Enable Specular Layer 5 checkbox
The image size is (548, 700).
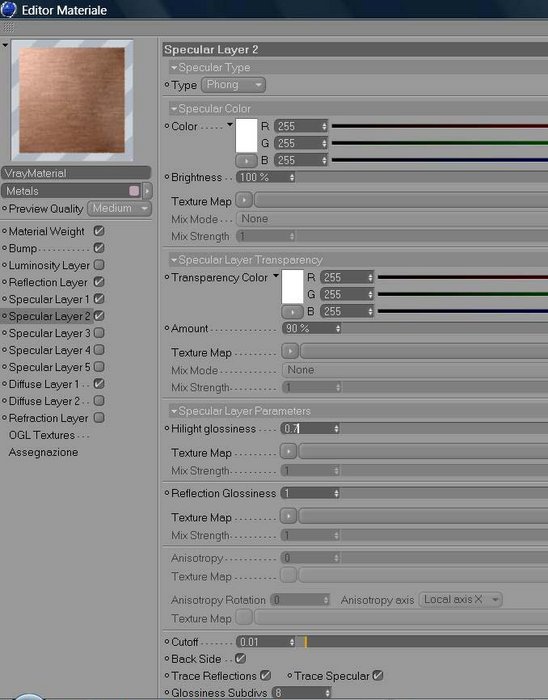click(99, 367)
